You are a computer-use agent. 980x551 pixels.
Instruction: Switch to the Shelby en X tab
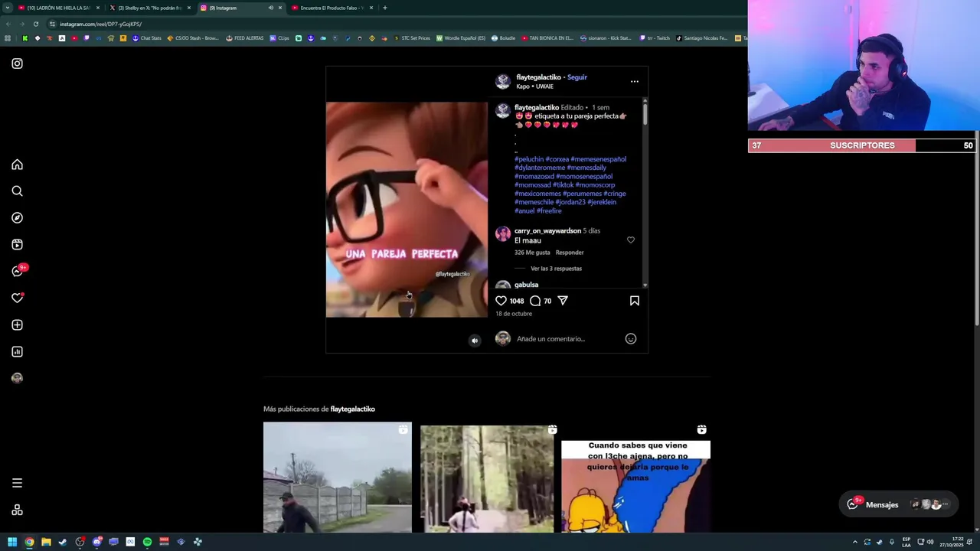point(149,8)
